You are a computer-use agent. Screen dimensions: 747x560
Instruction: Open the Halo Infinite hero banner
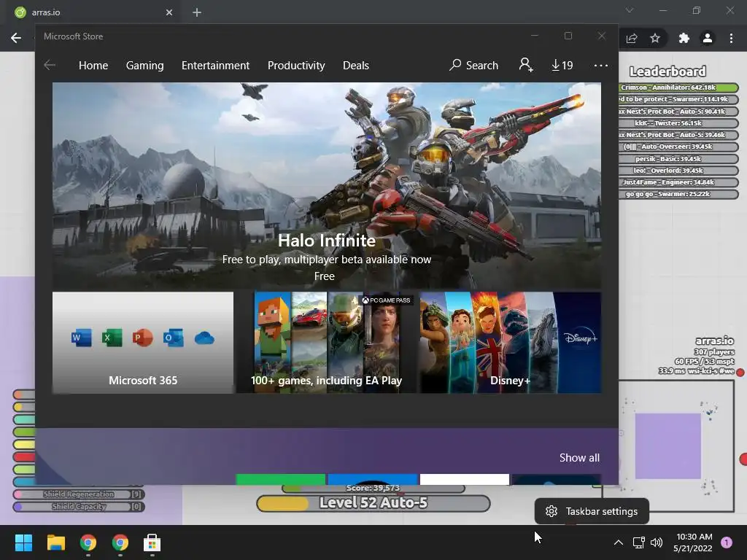point(327,186)
